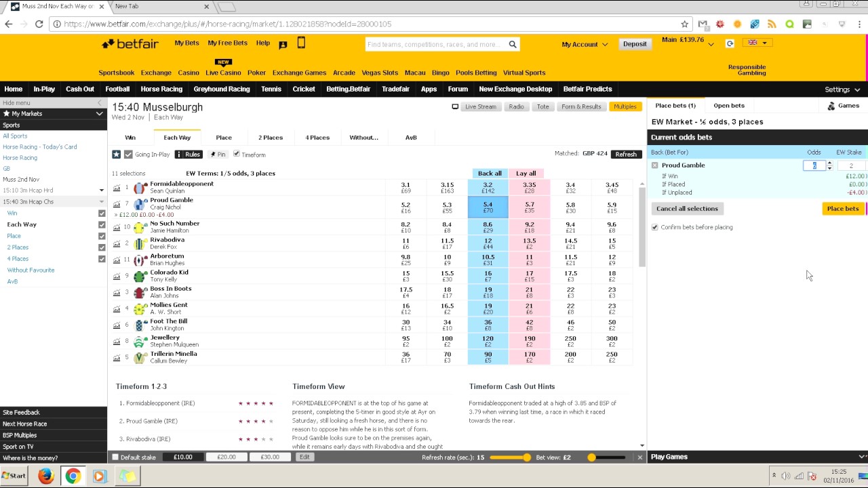Image resolution: width=868 pixels, height=488 pixels.
Task: Remove Proud Gamble from the betslip
Action: tap(654, 165)
